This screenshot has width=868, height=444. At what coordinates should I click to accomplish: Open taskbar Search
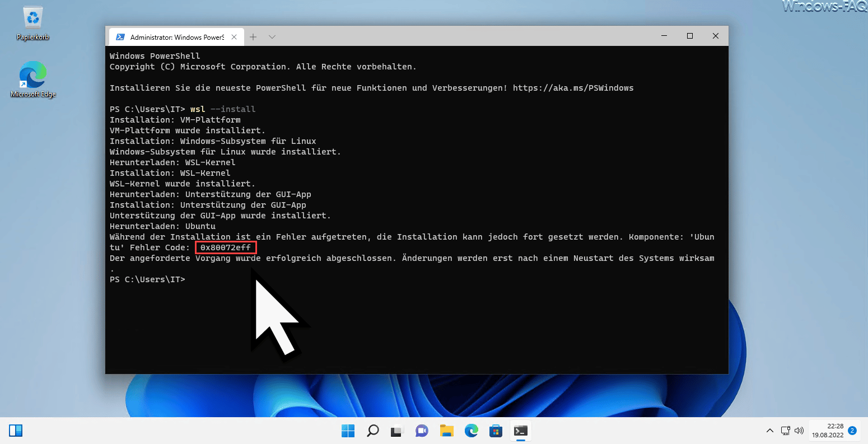tap(372, 431)
